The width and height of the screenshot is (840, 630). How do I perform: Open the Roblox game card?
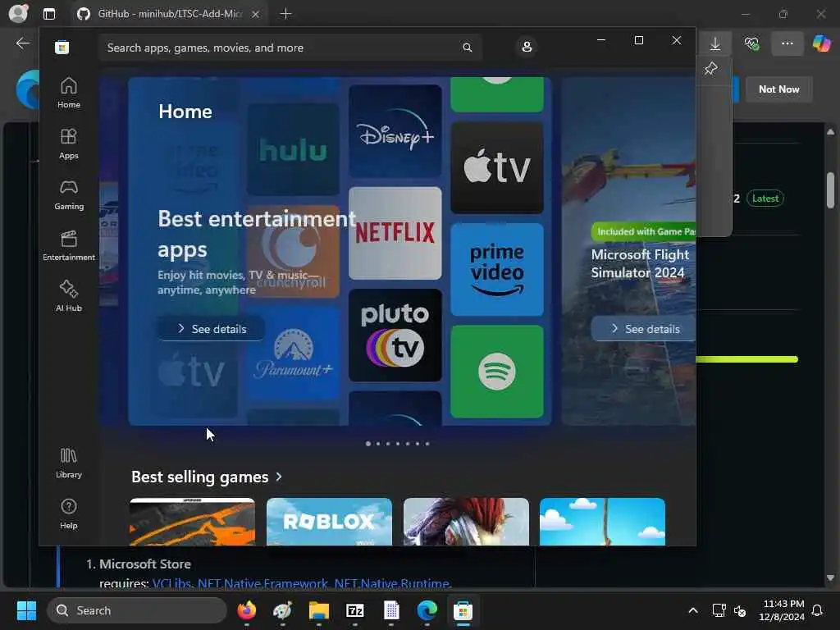click(x=329, y=522)
